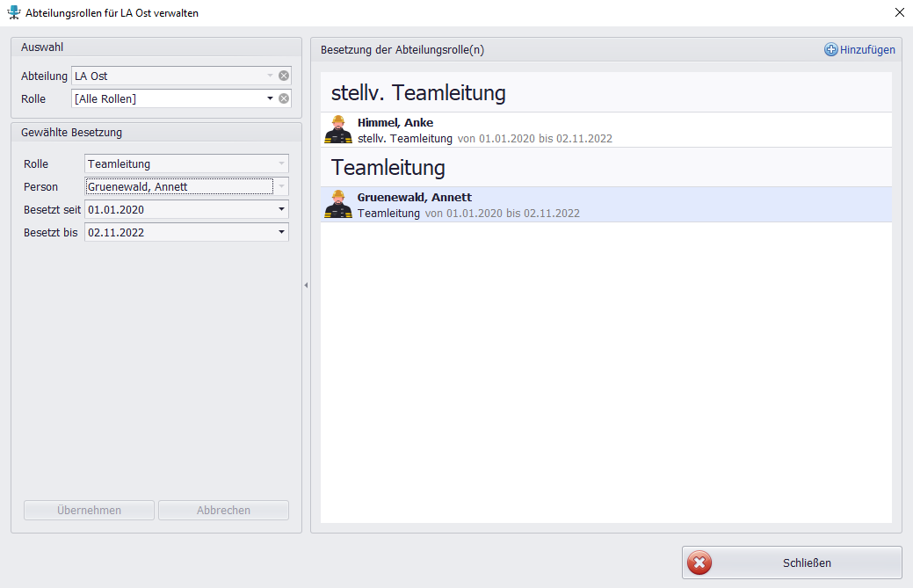Click the firefighter avatar next to Himmel, Anke

pyautogui.click(x=338, y=130)
